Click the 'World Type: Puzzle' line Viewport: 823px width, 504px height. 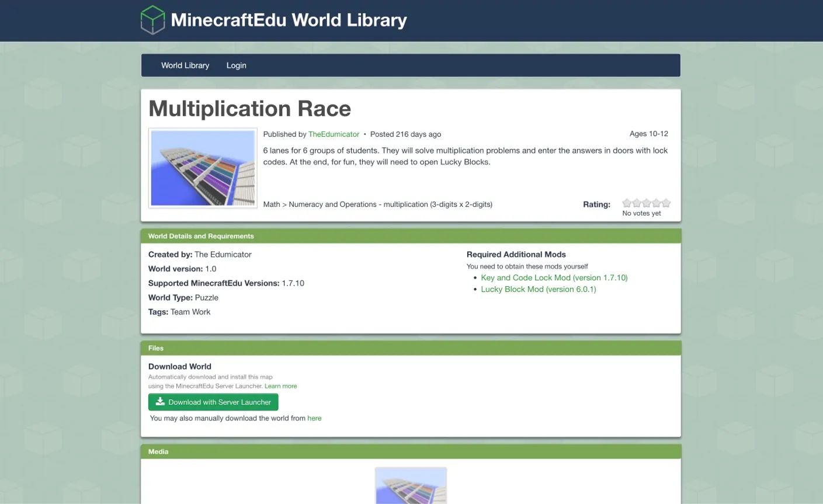click(x=183, y=298)
